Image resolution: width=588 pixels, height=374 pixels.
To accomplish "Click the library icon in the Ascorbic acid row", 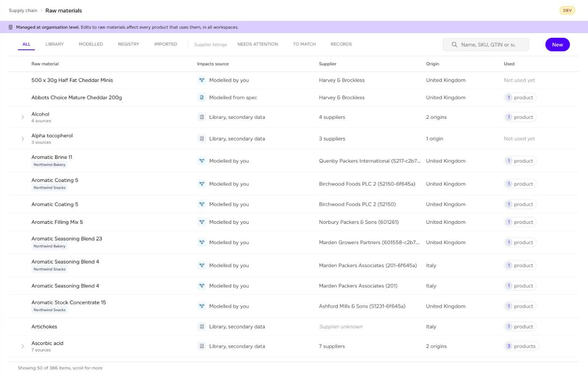I will (202, 346).
